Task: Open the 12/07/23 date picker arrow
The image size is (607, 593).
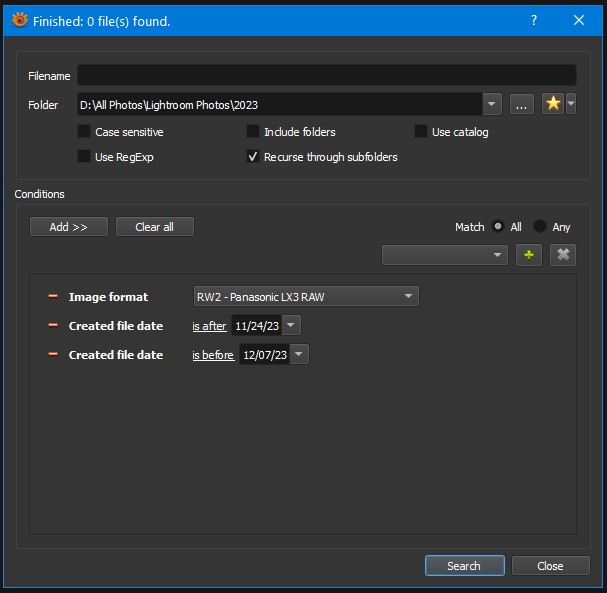Action: coord(299,354)
